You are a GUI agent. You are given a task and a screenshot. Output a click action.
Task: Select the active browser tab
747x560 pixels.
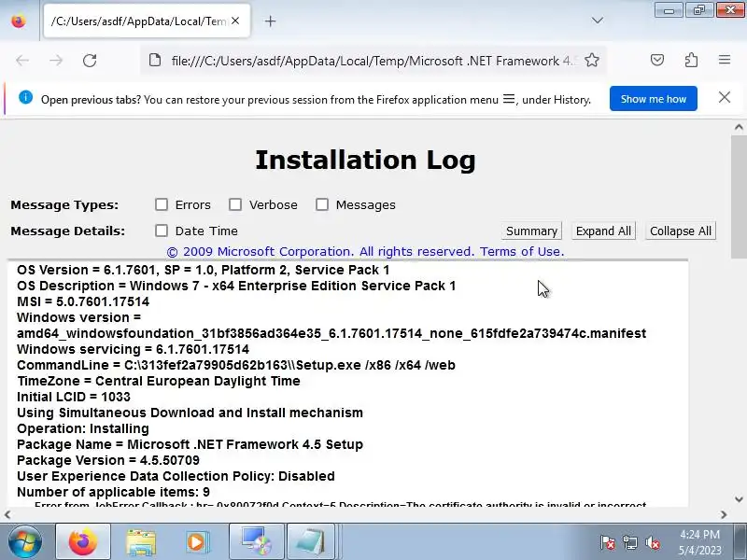click(x=147, y=21)
